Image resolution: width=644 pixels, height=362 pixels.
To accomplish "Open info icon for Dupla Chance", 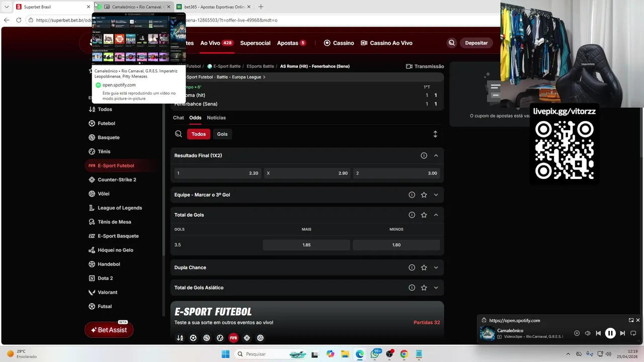I will coord(412,268).
